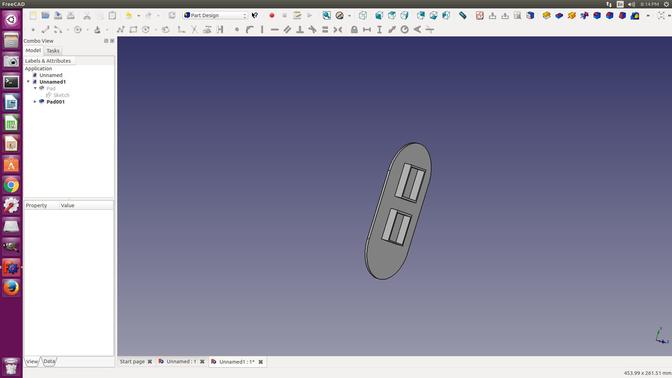Viewport: 672px width, 378px height.
Task: Close the Unnamed1 : 1* document tab
Action: tap(261, 362)
